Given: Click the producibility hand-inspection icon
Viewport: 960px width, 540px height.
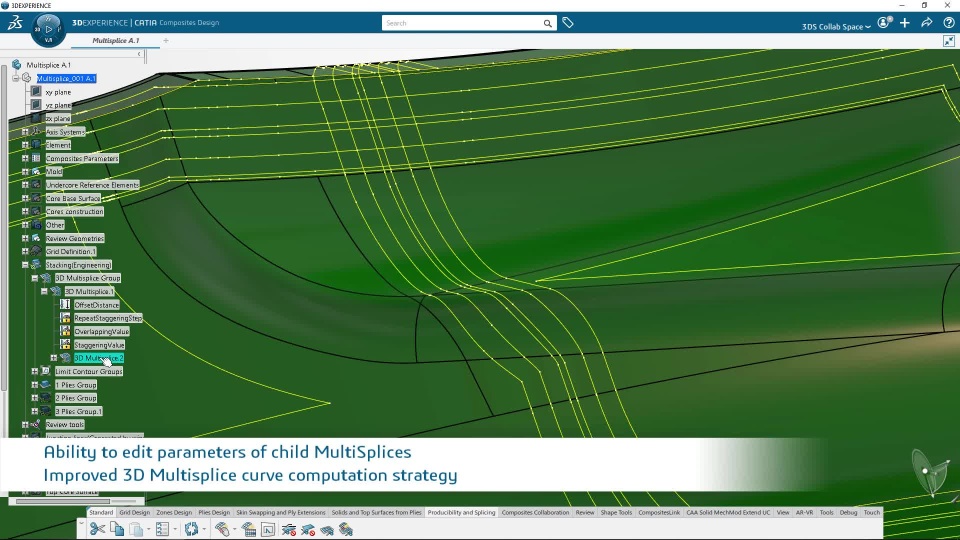Looking at the screenshot, I should coord(222,529).
